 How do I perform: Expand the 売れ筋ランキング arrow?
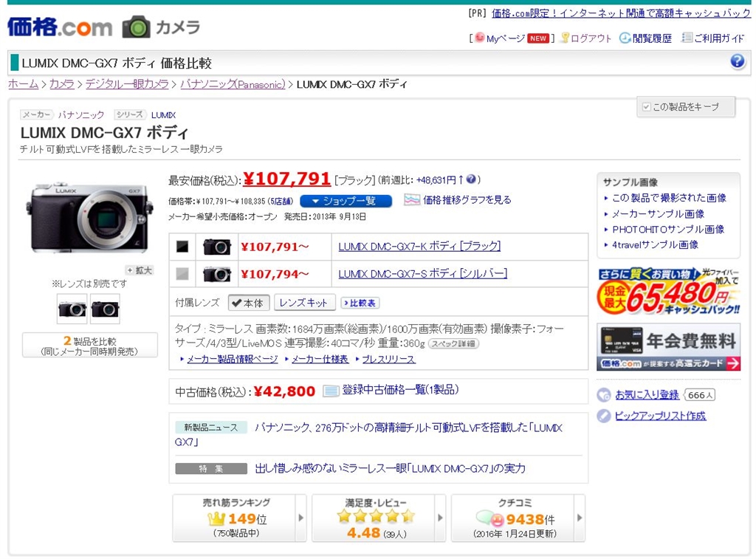click(301, 518)
